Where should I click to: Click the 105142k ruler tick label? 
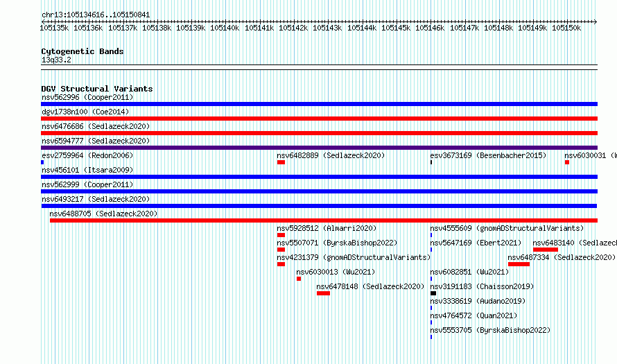tap(293, 28)
